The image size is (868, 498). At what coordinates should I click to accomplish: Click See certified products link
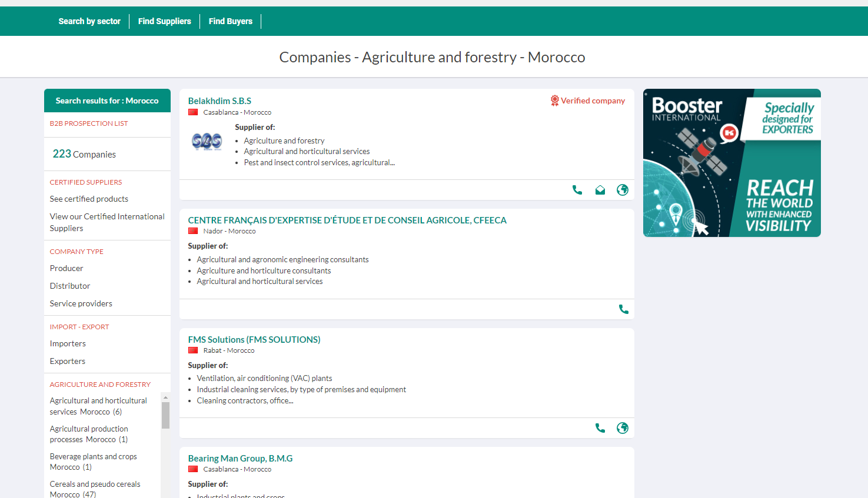click(89, 199)
